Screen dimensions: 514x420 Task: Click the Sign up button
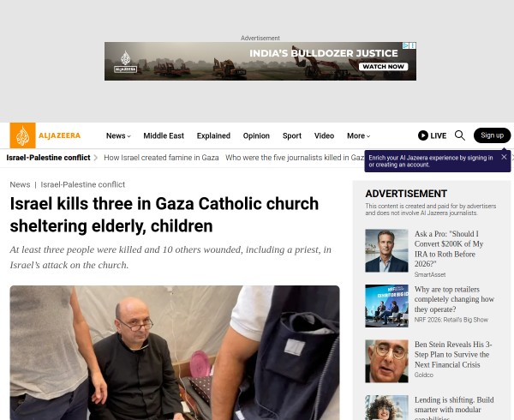[x=492, y=135]
